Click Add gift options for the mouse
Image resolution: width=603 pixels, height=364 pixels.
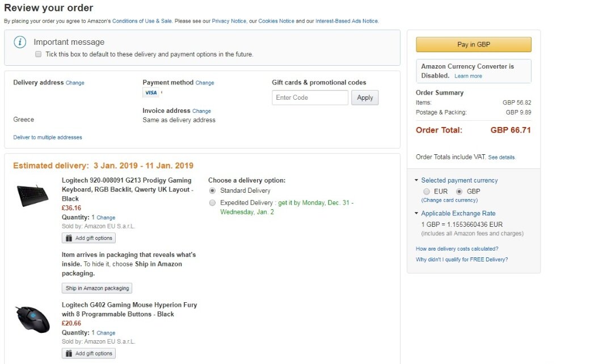[x=88, y=353]
